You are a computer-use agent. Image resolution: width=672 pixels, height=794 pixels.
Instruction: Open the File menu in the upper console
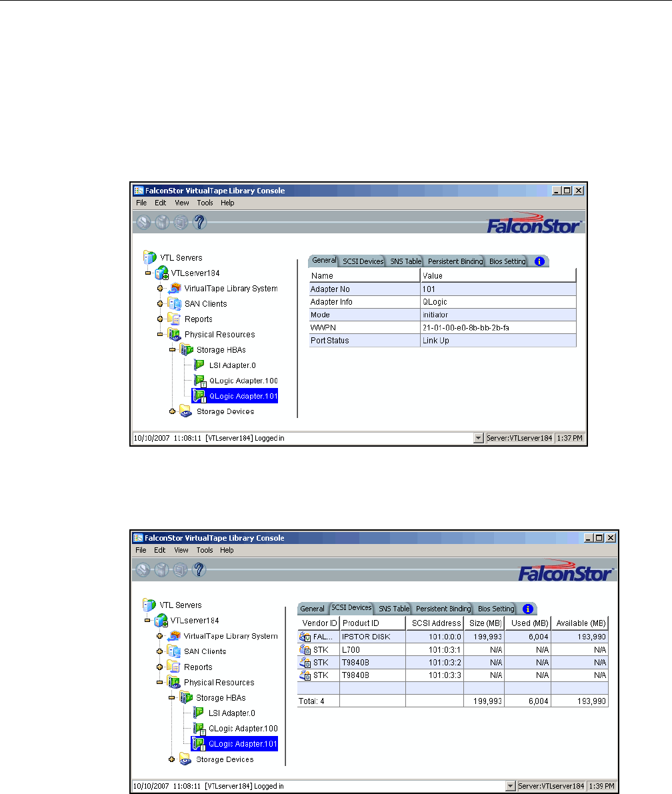141,203
